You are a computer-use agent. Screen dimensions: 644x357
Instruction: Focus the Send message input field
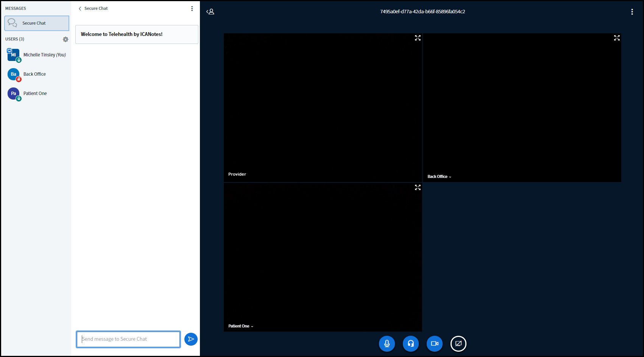128,339
